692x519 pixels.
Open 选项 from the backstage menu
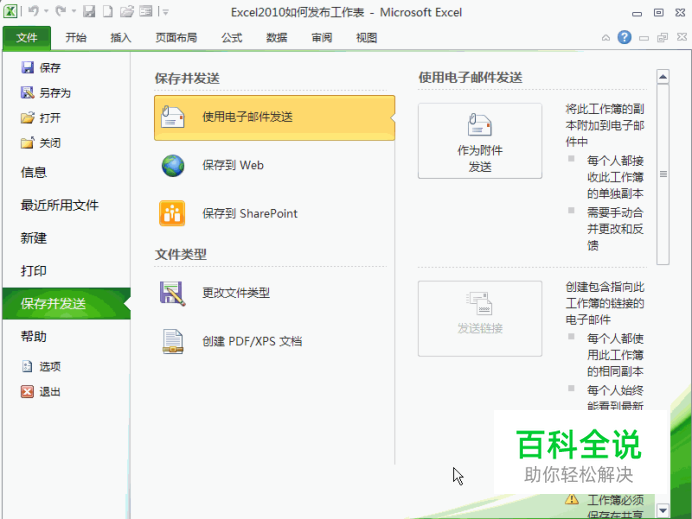tap(41, 366)
